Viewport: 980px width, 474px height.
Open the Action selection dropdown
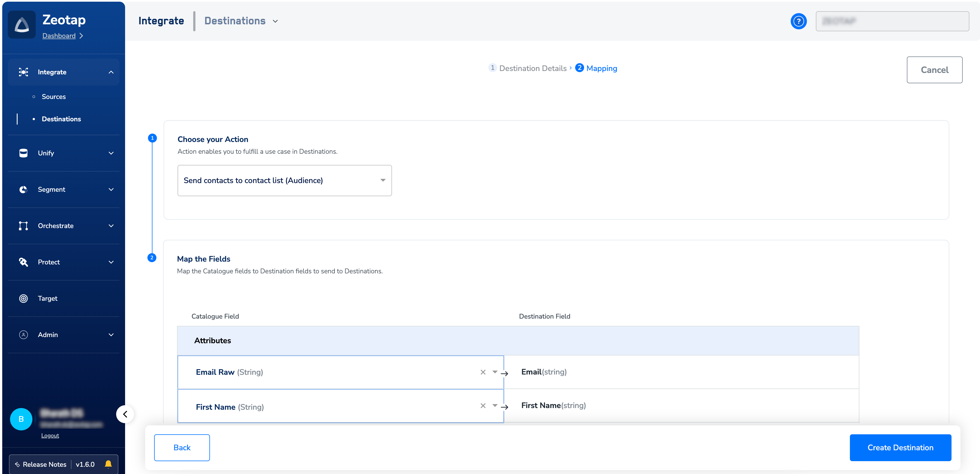(284, 181)
